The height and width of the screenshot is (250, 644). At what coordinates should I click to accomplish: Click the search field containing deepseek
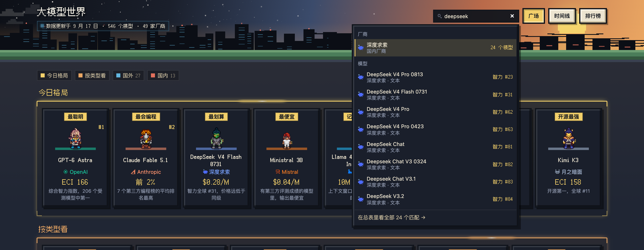(476, 16)
